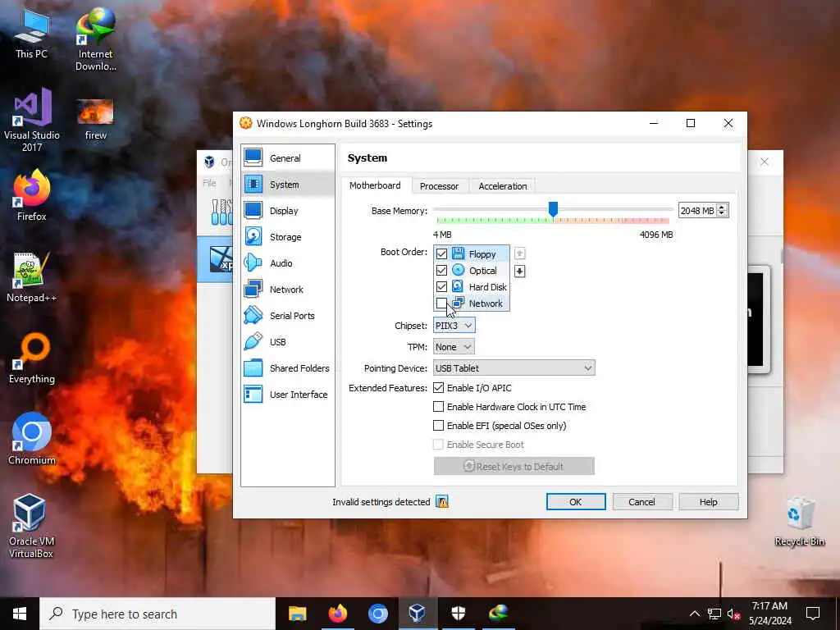Open Internet Download Manager in taskbar

pos(498,614)
